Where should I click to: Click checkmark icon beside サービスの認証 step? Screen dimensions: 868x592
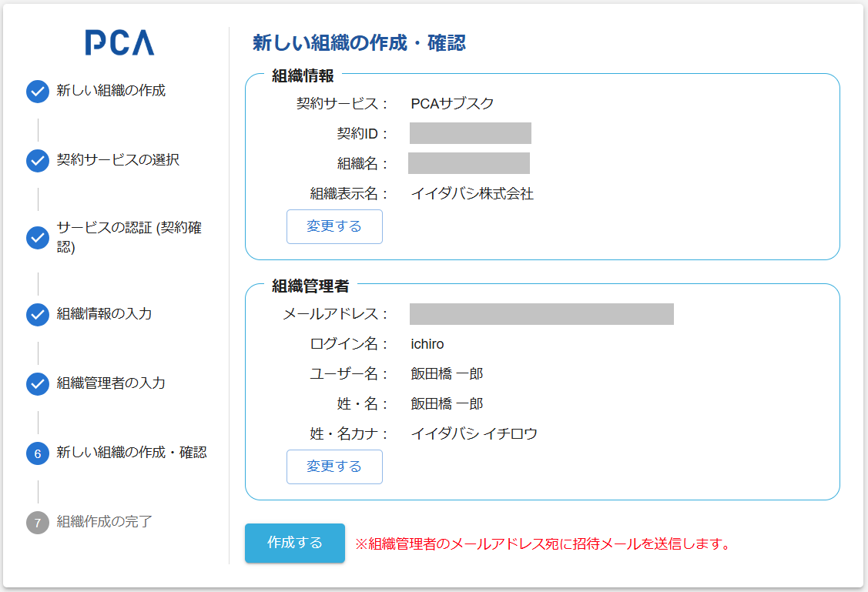point(38,237)
